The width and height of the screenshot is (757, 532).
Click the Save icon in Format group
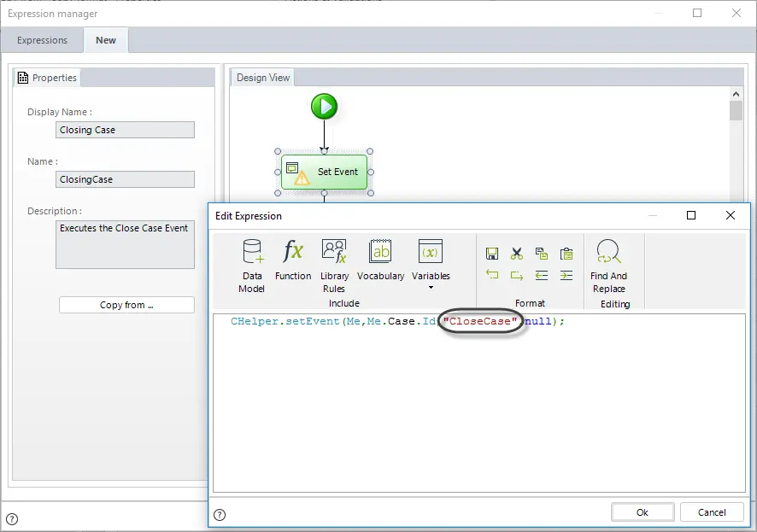coord(492,254)
